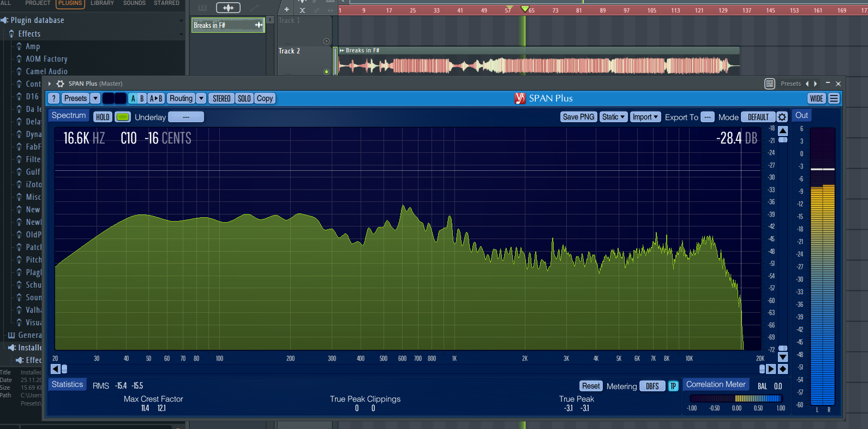The height and width of the screenshot is (429, 868).
Task: Toggle the green spectrum enable button
Action: point(123,117)
